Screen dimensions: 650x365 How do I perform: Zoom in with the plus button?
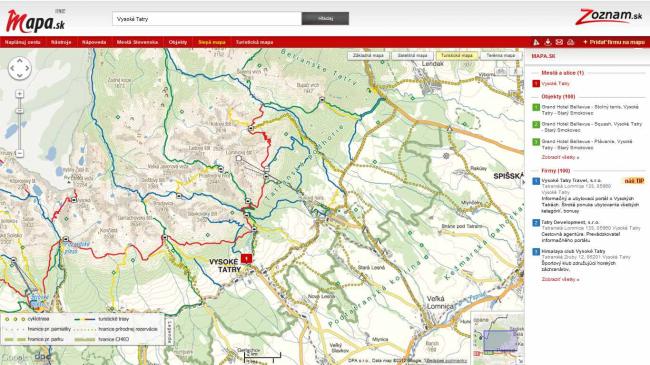pos(19,94)
